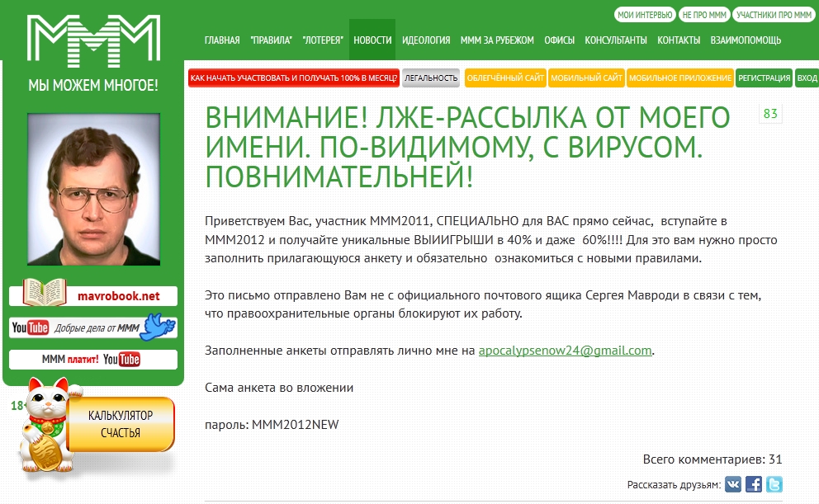Open the Мои интервью link
This screenshot has height=504, width=819.
644,15
